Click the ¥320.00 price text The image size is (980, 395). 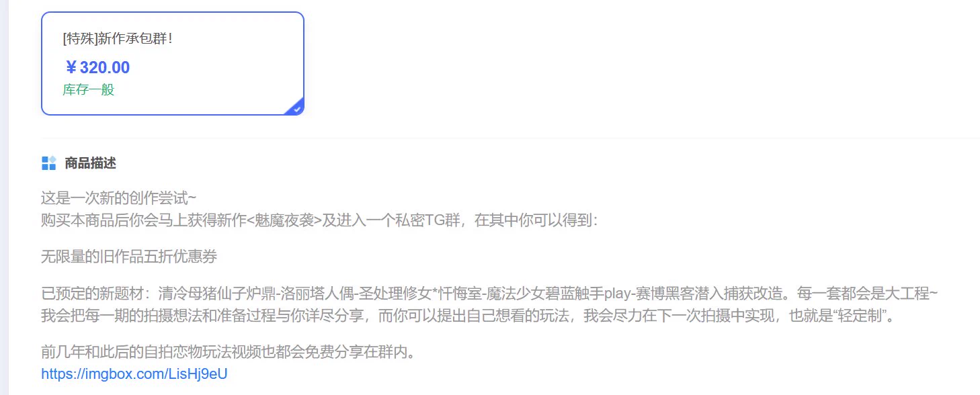coord(97,67)
